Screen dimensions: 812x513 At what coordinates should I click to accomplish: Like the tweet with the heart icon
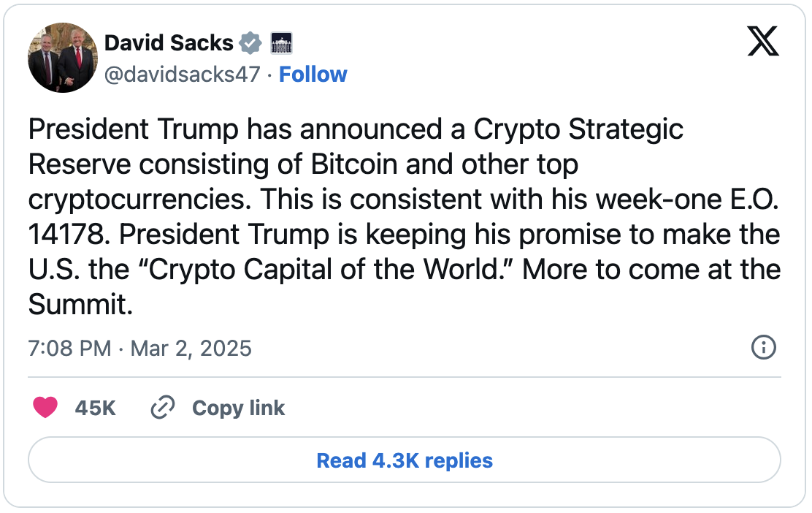(45, 408)
